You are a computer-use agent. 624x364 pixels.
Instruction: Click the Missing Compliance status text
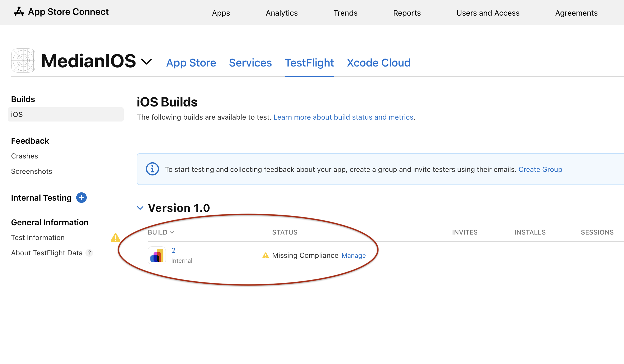305,255
